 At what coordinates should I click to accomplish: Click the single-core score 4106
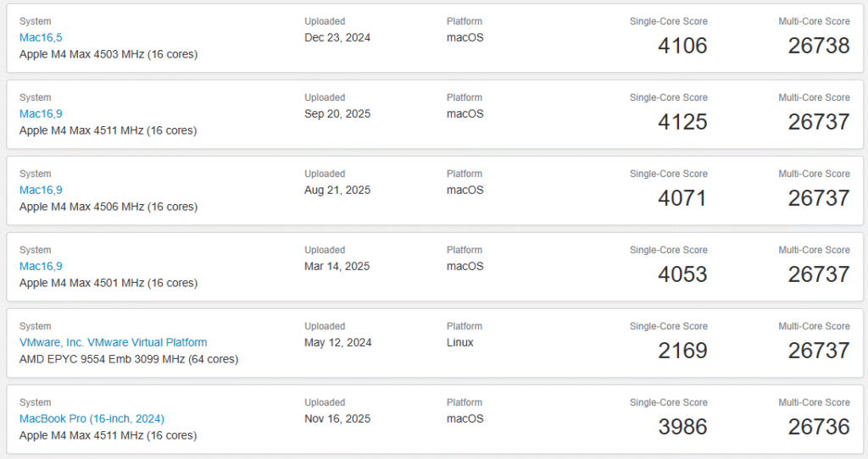click(x=682, y=46)
